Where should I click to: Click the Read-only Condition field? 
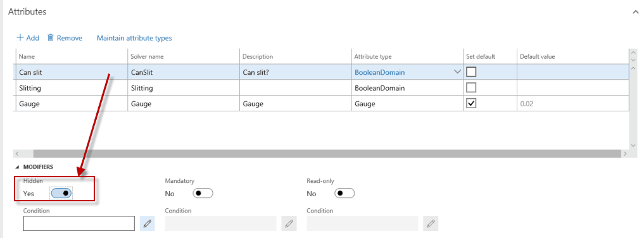tap(362, 223)
